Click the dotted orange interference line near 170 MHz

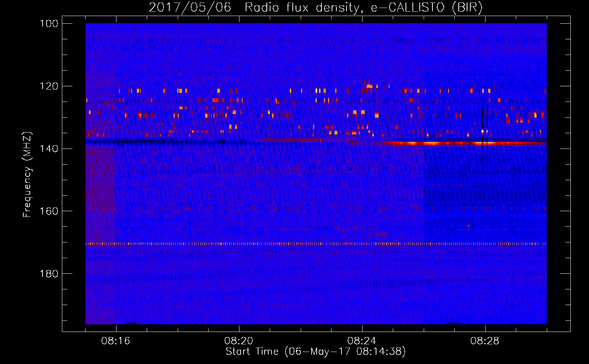point(316,244)
